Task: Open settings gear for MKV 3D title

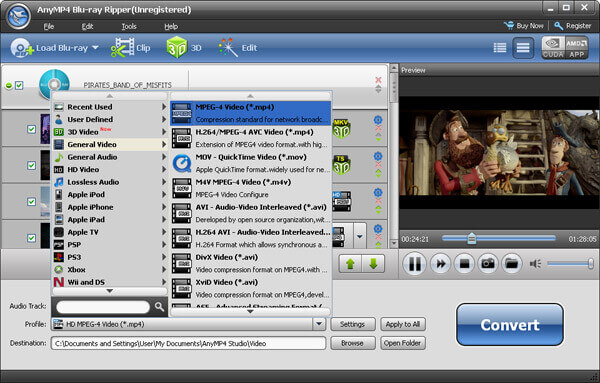Action: tap(378, 119)
